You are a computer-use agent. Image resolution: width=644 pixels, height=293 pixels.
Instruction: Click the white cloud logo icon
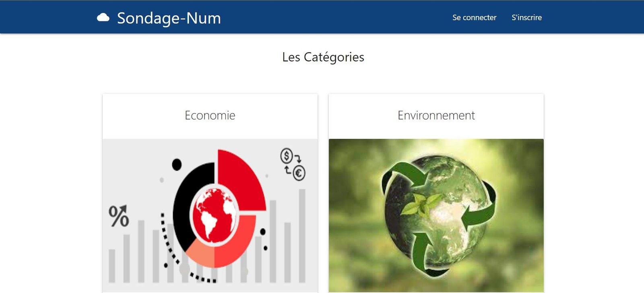[x=103, y=18]
